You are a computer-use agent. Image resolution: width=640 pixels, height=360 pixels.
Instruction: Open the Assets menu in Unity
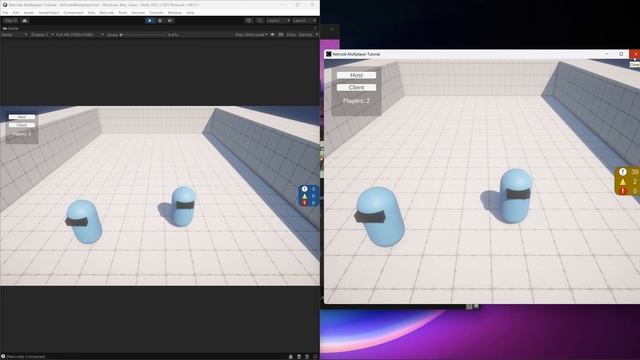(x=29, y=13)
